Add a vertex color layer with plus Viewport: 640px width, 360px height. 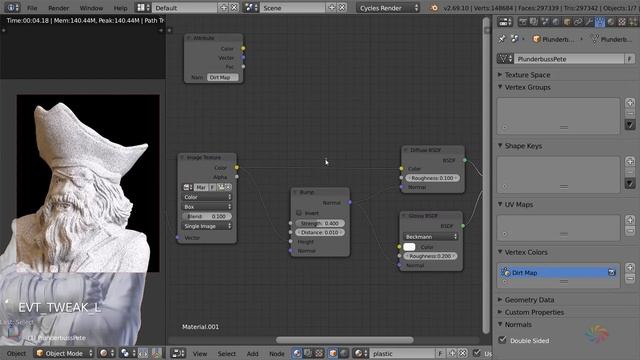pyautogui.click(x=630, y=268)
